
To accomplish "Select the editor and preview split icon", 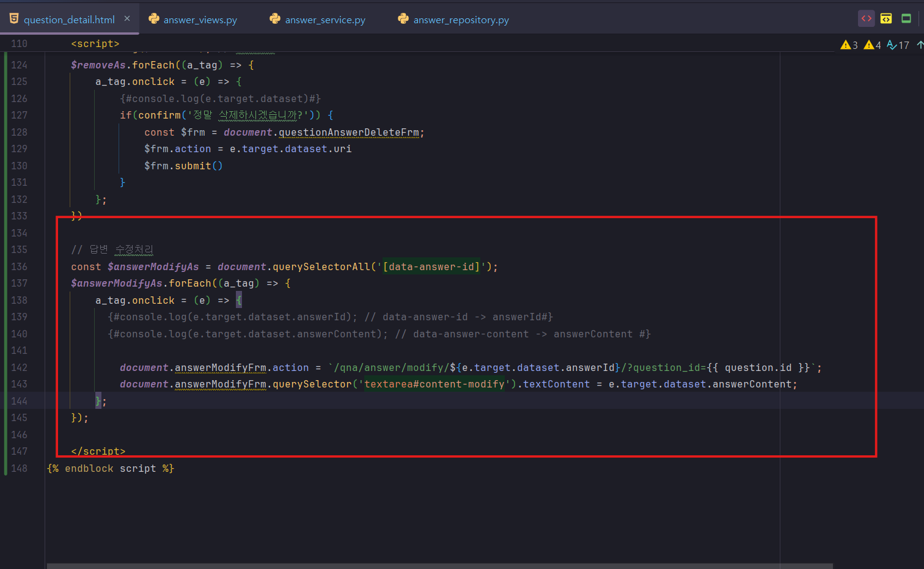I will coord(886,18).
